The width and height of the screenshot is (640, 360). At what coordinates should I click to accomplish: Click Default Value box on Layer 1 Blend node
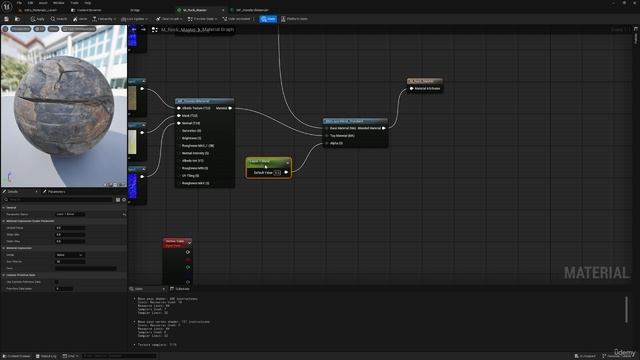(278, 173)
